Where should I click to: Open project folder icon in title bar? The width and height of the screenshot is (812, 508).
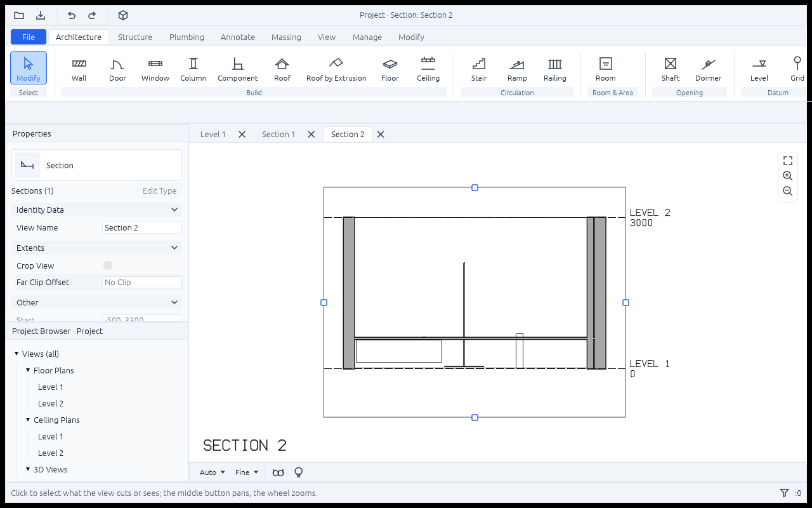(x=19, y=15)
